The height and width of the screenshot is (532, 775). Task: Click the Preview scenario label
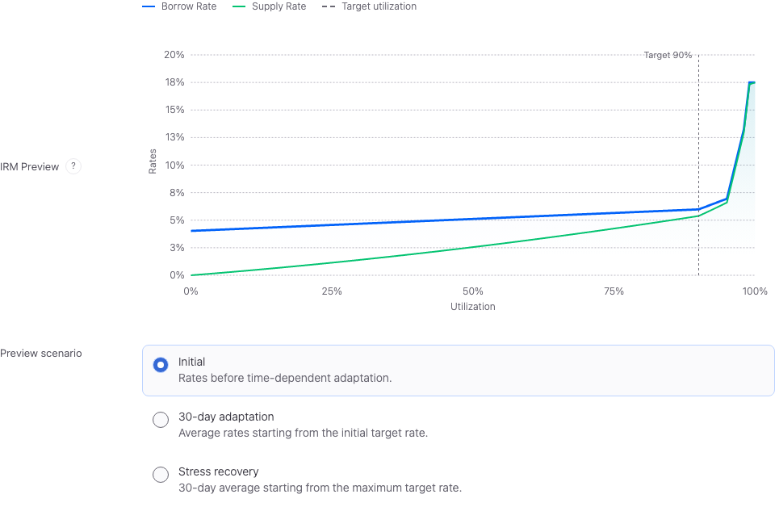41,353
